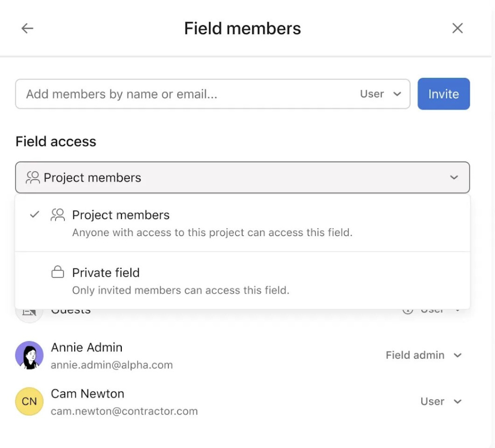
Task: Click the checkmark next to Project members
Action: (35, 215)
